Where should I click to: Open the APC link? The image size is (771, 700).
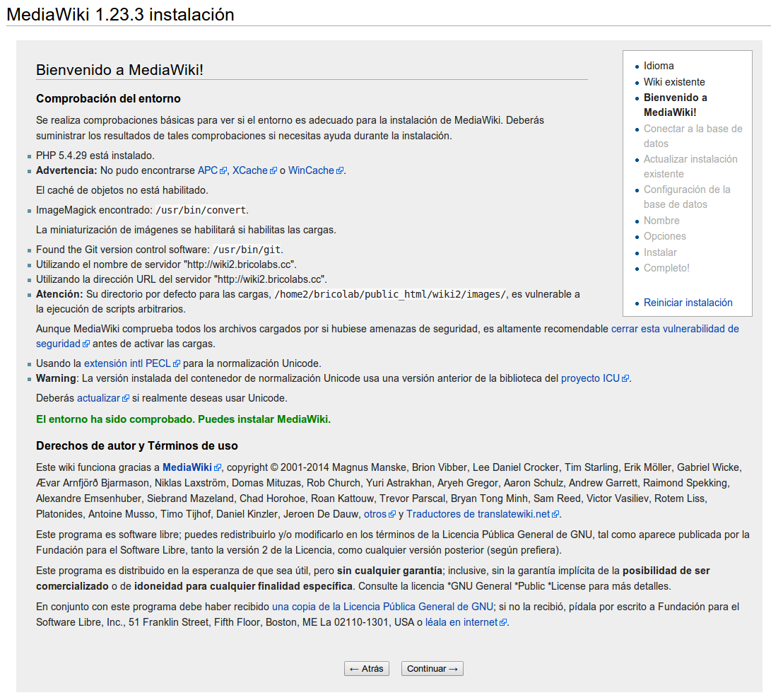(x=208, y=170)
